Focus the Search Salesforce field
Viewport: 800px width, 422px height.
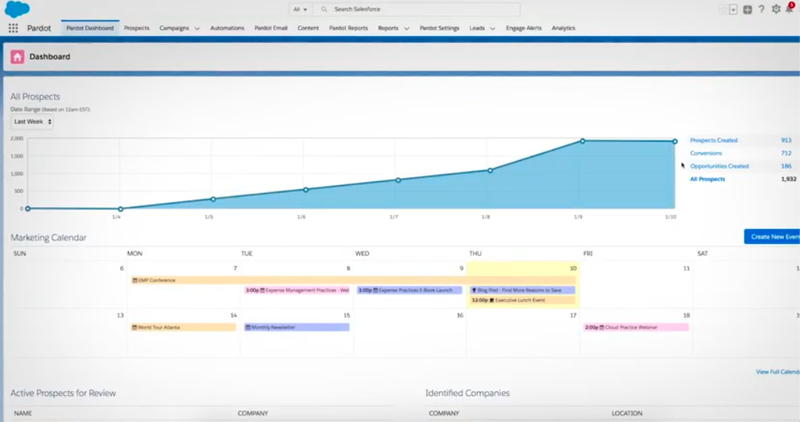tap(418, 9)
